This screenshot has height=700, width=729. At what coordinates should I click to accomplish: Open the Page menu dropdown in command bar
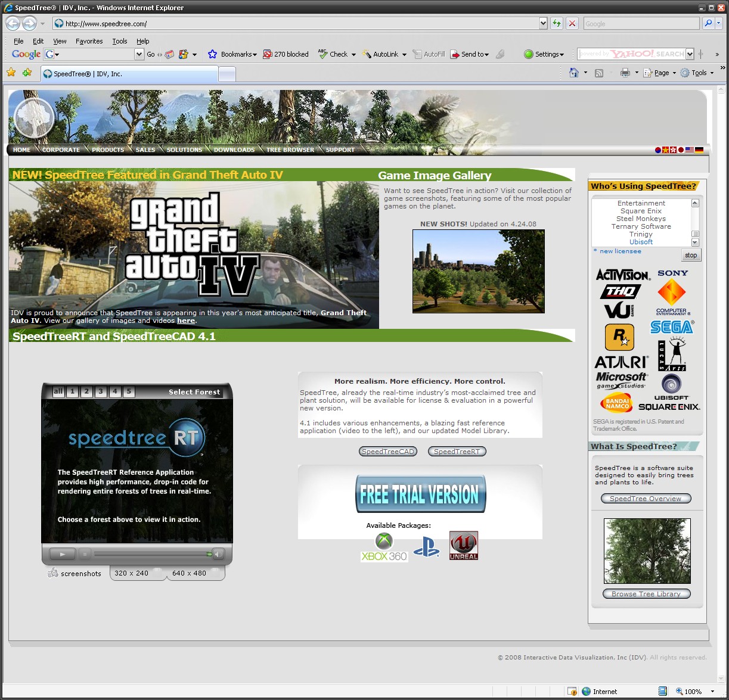tap(674, 73)
